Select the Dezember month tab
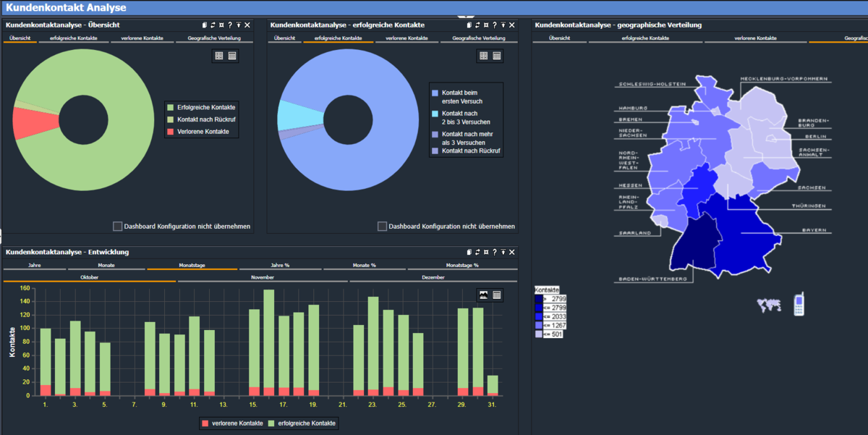868x435 pixels. (x=433, y=277)
